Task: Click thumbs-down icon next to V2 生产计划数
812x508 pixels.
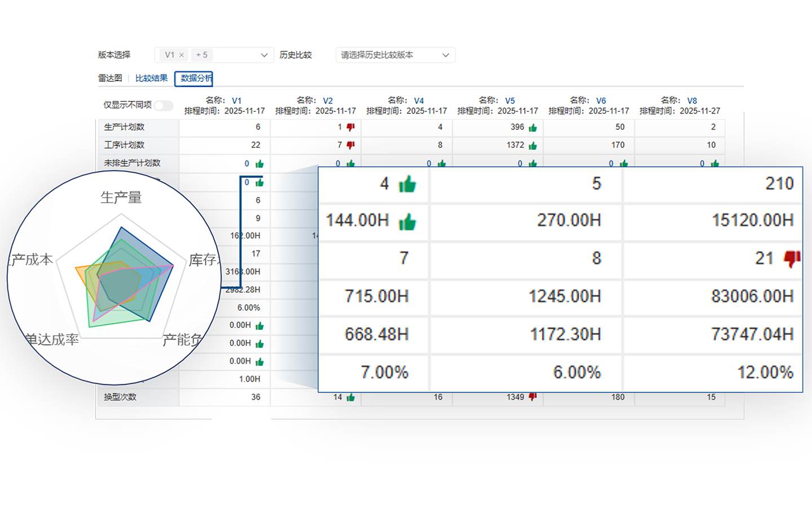Action: point(350,128)
